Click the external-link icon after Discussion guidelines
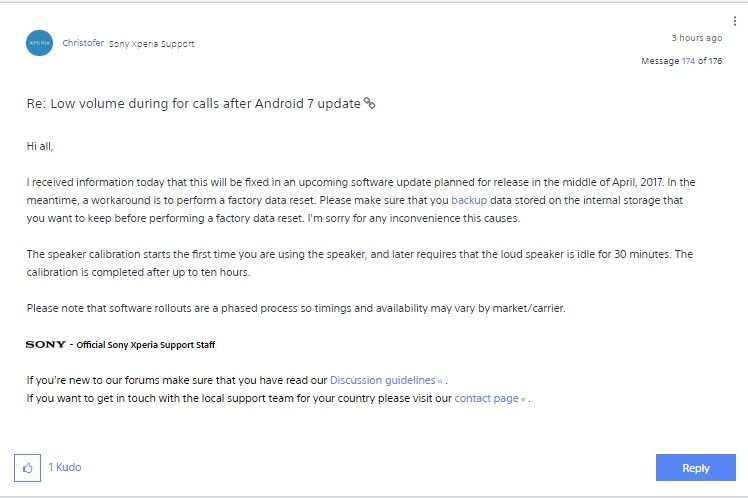This screenshot has width=748, height=498. 441,381
